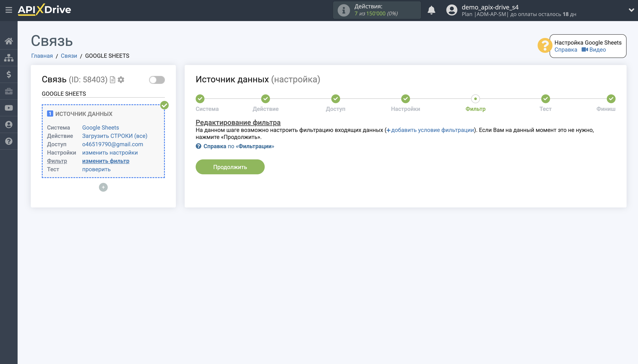Click the document icon next to connection ID
This screenshot has height=364, width=638.
(x=112, y=80)
